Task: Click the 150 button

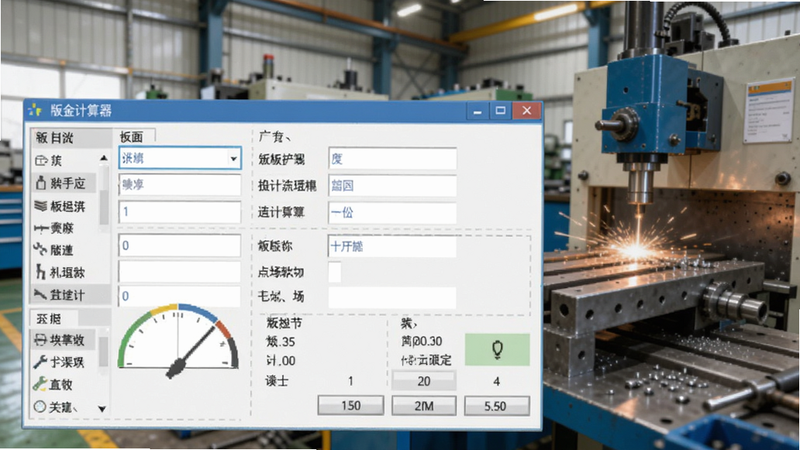Action: [351, 406]
